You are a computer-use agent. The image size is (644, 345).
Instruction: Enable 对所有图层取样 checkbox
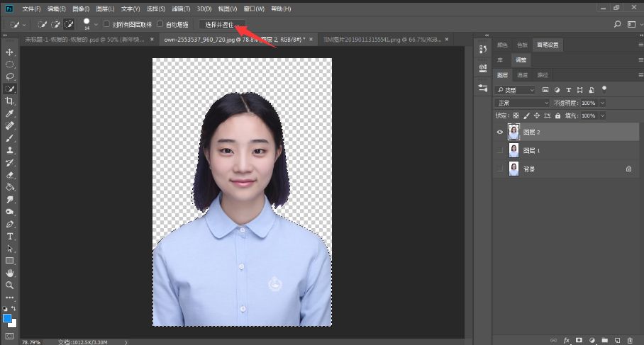coord(106,24)
